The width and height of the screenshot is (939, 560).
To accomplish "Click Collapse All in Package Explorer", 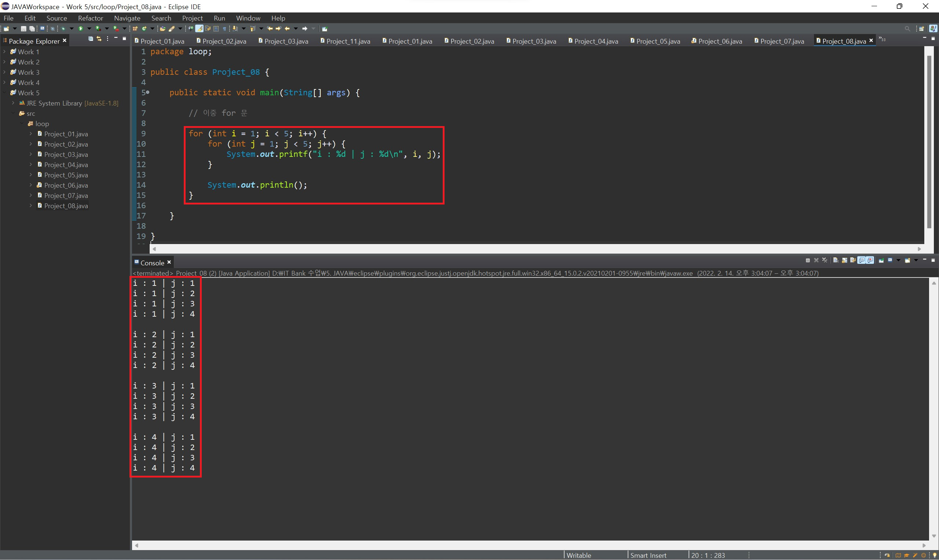I will point(91,39).
